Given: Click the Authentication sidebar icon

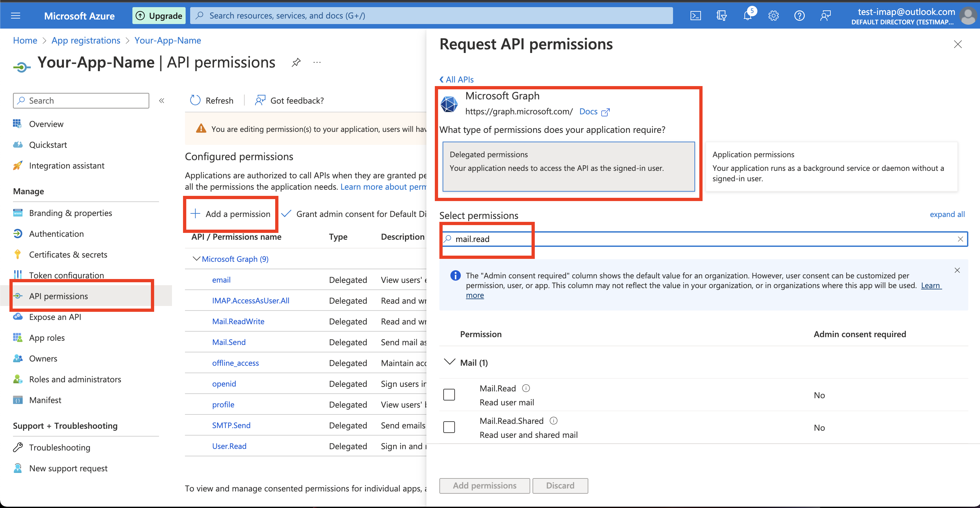Looking at the screenshot, I should pos(18,233).
